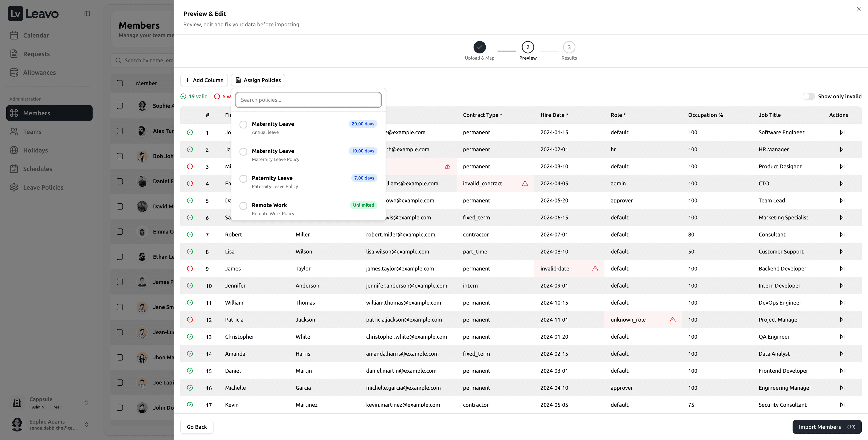
Task: Enable Show only invalid toggle
Action: 808,97
